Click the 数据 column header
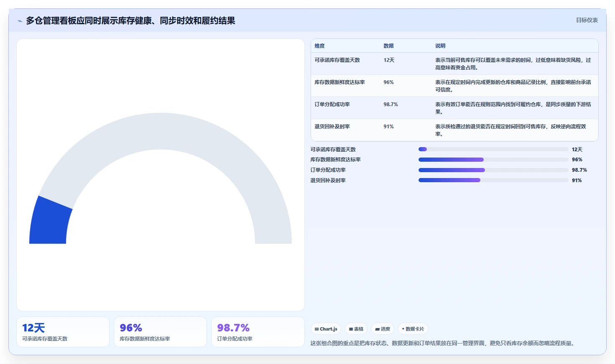The height and width of the screenshot is (364, 615). pyautogui.click(x=388, y=46)
